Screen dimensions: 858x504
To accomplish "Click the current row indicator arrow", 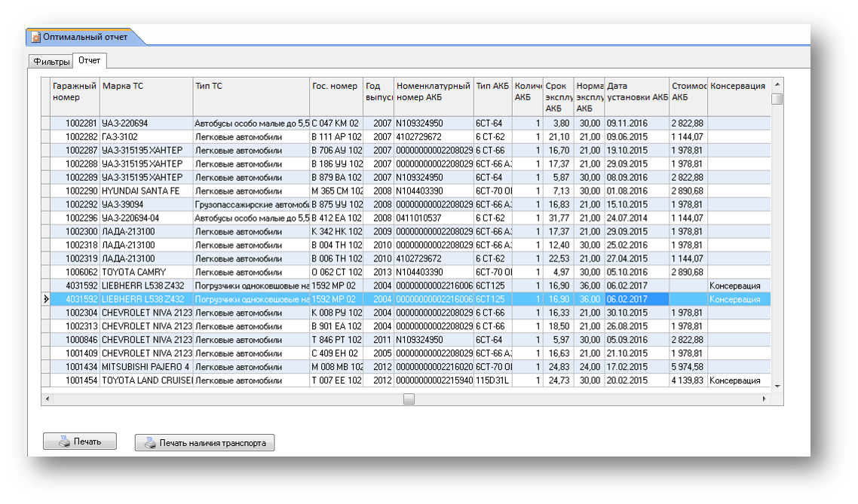I will (46, 299).
